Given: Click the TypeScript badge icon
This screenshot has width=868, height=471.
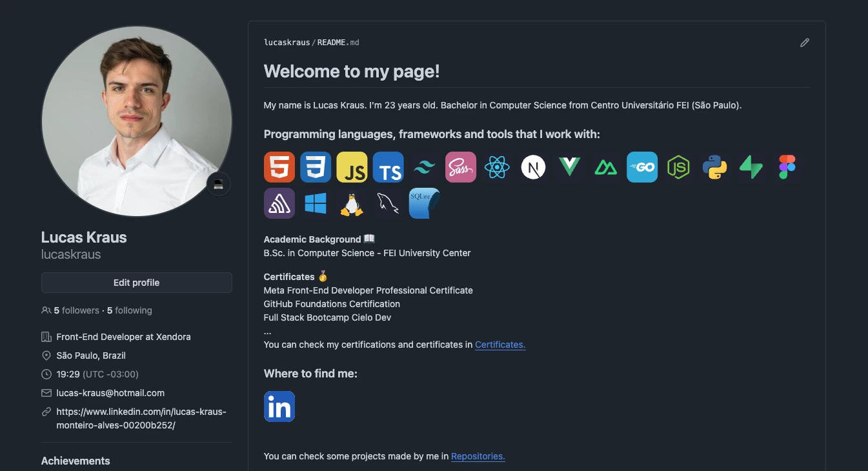Looking at the screenshot, I should 388,166.
